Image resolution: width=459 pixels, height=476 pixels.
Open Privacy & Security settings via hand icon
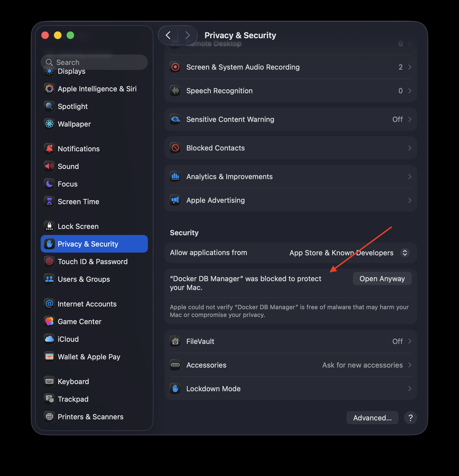[49, 244]
